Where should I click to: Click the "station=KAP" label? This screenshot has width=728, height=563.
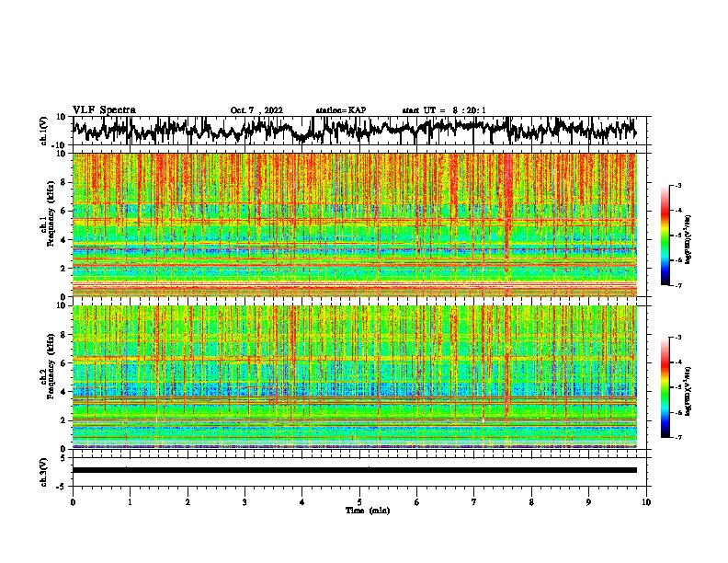[341, 110]
